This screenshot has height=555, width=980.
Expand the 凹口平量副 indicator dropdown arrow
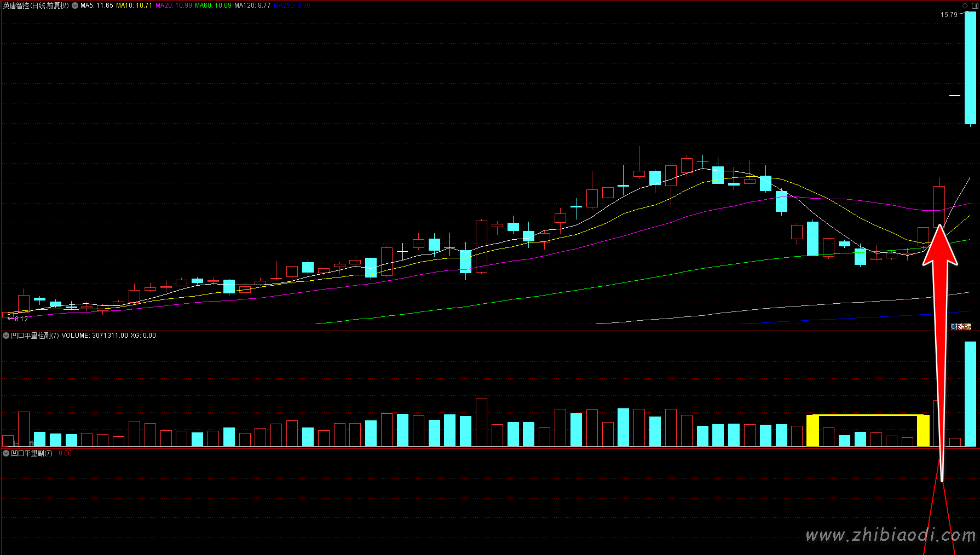point(6,453)
